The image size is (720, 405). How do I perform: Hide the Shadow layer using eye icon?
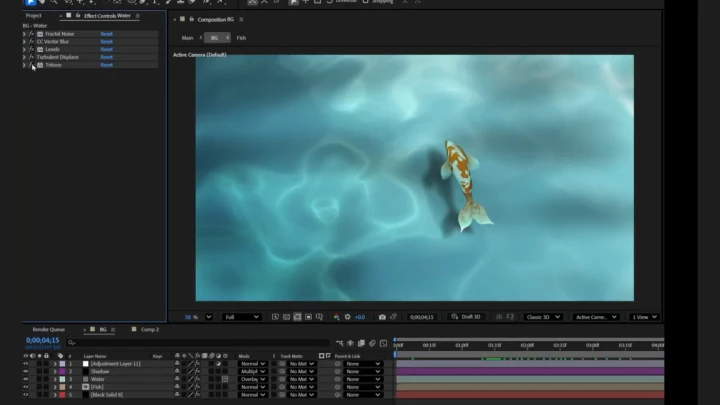click(26, 372)
